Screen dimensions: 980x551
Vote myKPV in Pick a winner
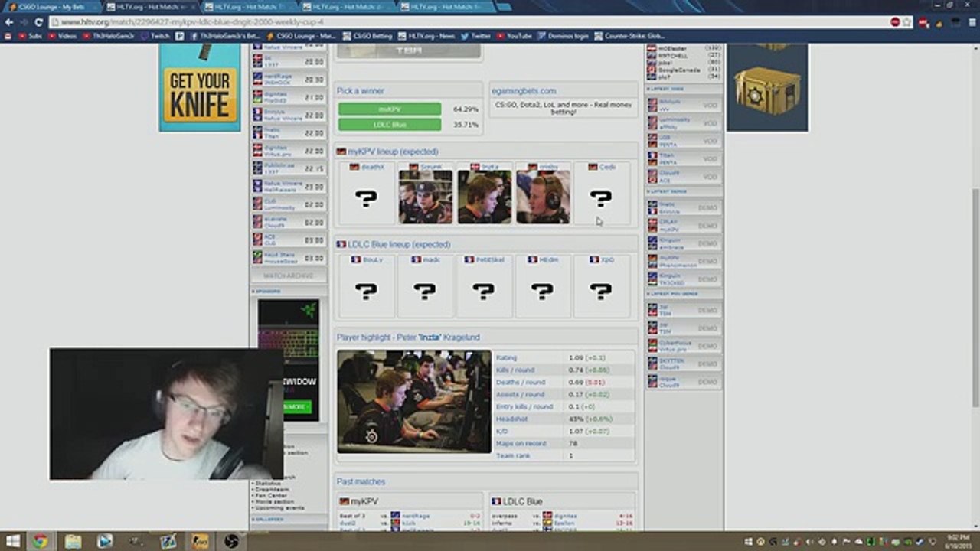[x=390, y=109]
